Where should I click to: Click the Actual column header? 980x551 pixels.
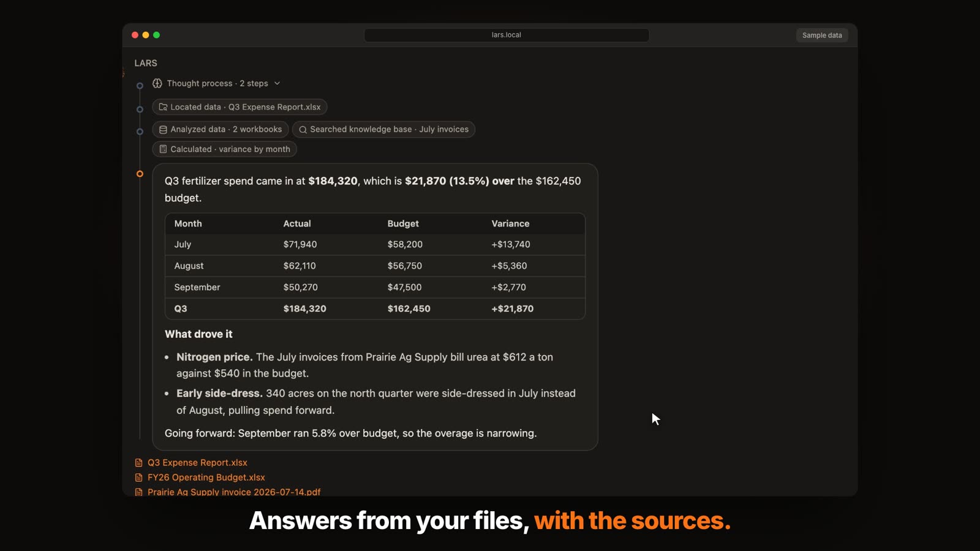coord(297,224)
